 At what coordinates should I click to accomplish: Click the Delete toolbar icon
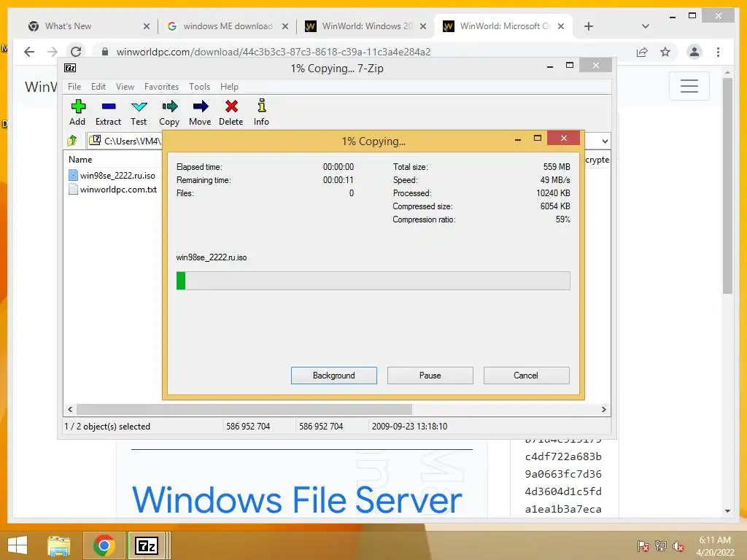(x=231, y=112)
